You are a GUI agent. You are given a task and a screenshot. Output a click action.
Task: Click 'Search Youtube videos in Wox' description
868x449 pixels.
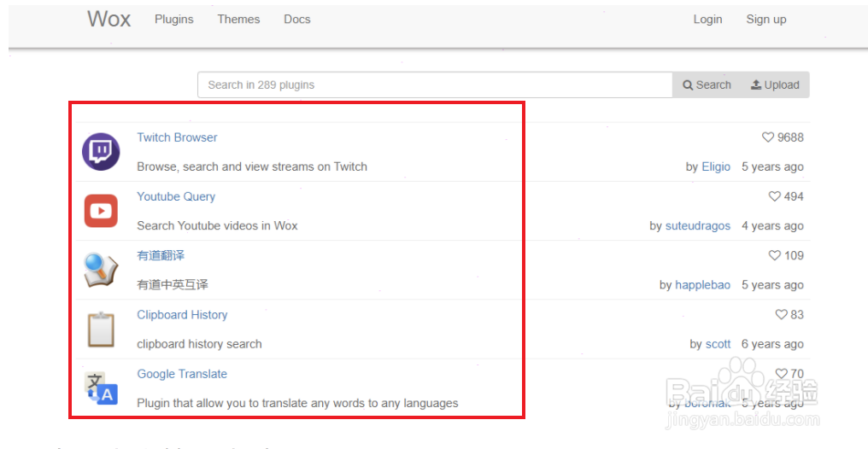point(217,225)
